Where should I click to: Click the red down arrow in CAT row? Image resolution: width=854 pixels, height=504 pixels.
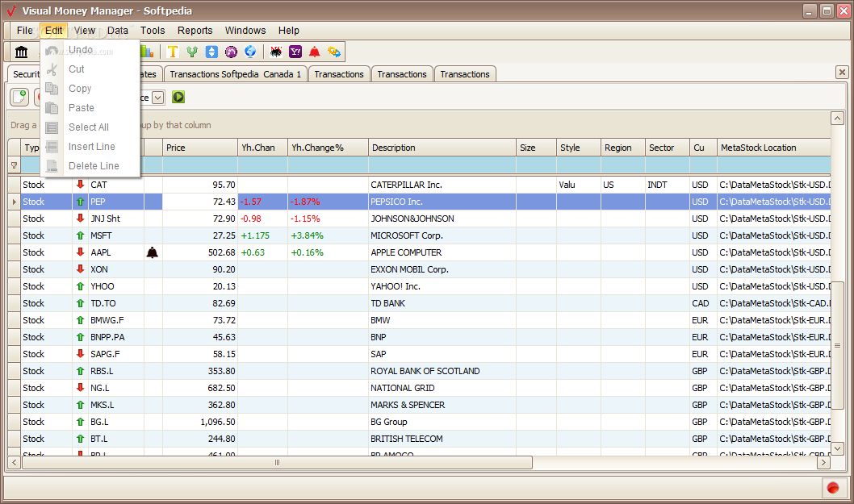(x=80, y=185)
